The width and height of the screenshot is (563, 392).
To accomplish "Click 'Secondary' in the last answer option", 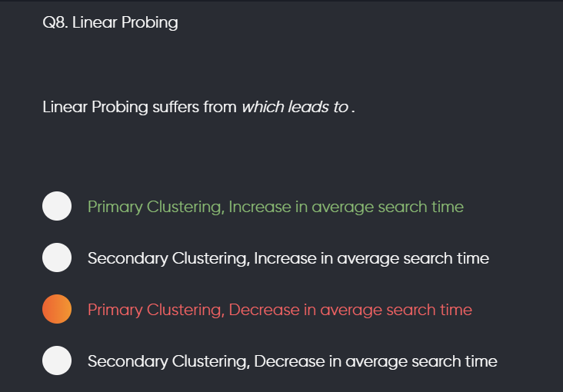I will coord(128,362).
